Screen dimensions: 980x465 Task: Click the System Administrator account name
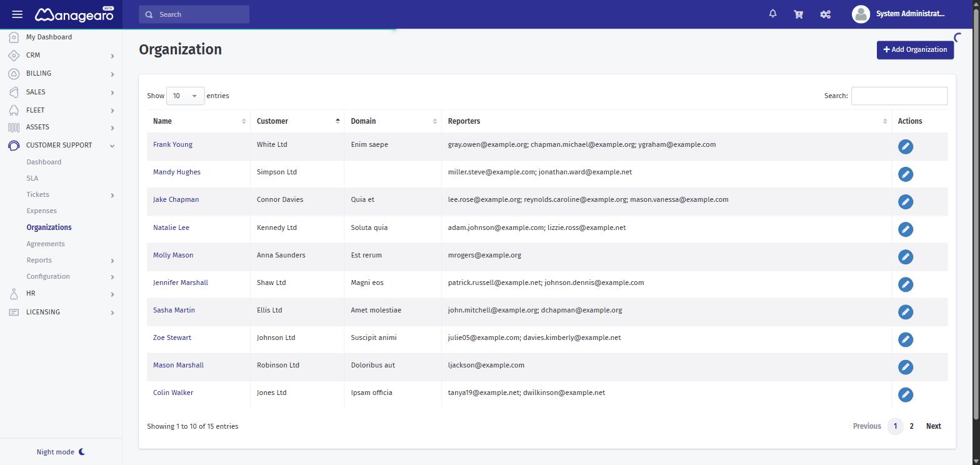910,14
